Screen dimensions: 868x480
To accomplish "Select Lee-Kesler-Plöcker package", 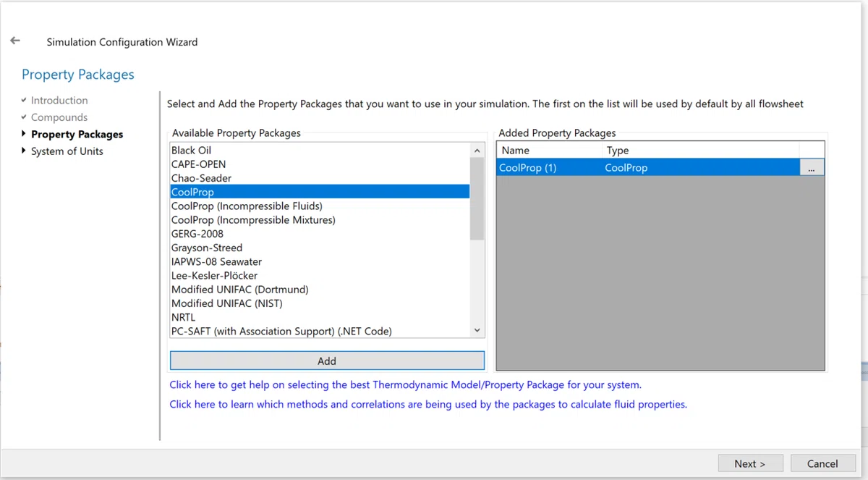I will coord(320,275).
